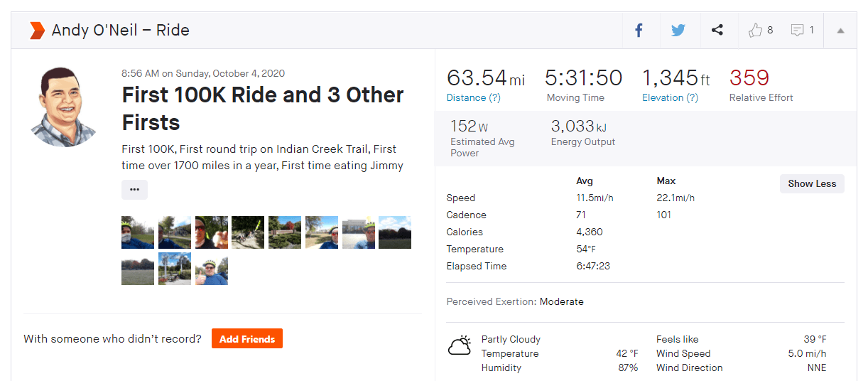Screen dimensions: 868x381
Task: Collapse the activity header with the up arrow
Action: pos(841,31)
